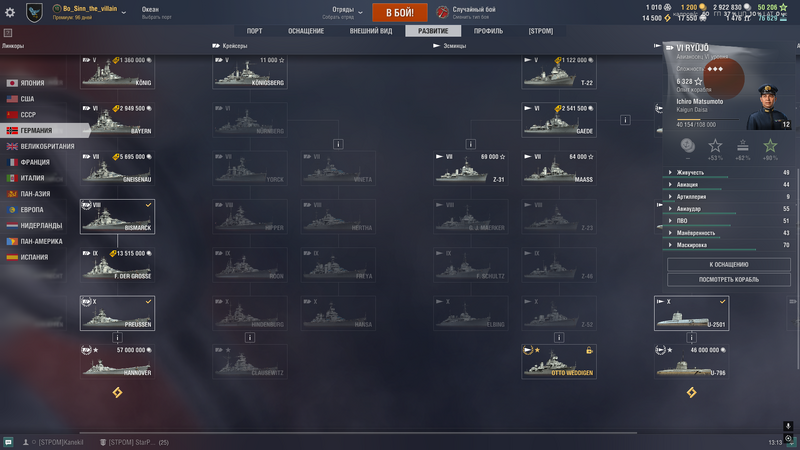Expand the Живучесть parameter row

coord(729,173)
